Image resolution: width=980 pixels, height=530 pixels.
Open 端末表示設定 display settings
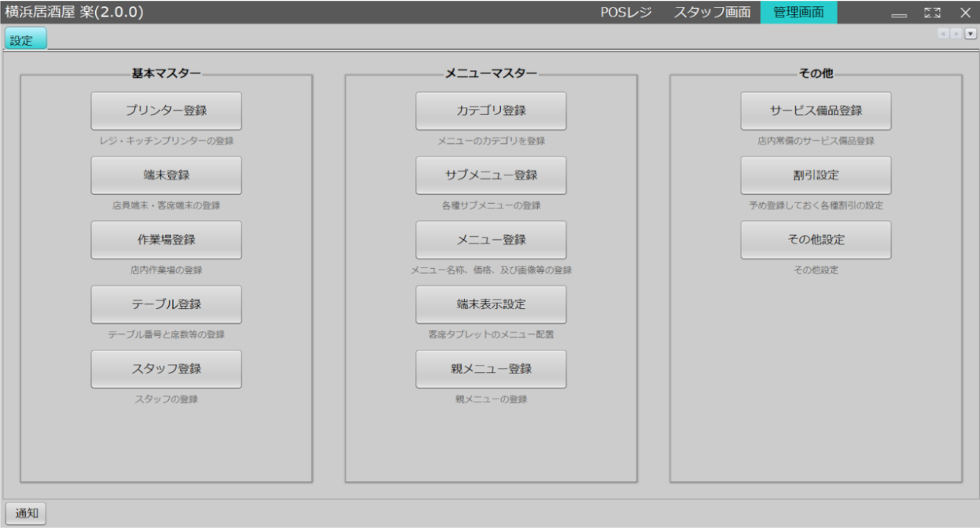pos(491,304)
